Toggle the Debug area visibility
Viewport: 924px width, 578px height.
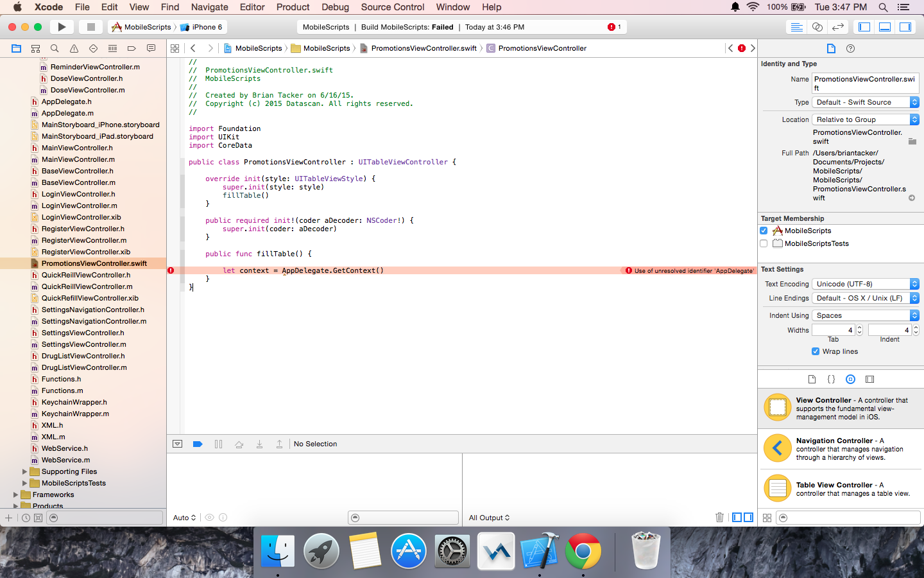point(885,27)
